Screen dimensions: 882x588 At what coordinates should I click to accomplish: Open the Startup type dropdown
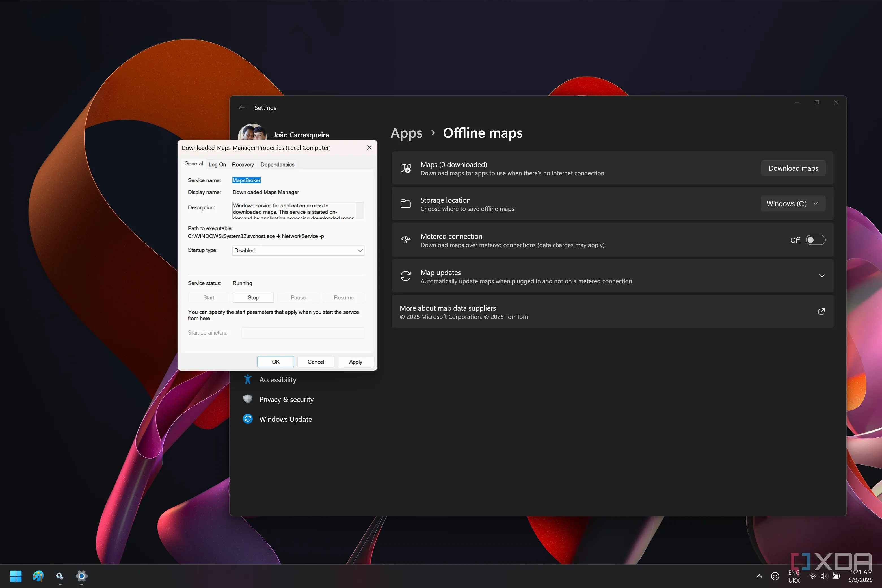[x=298, y=250]
